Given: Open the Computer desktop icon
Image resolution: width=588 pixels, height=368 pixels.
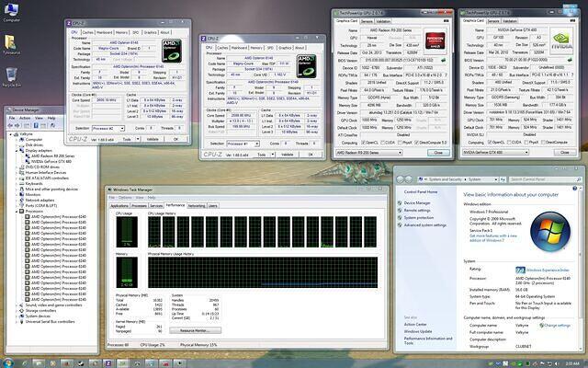Looking at the screenshot, I should pyautogui.click(x=11, y=11).
